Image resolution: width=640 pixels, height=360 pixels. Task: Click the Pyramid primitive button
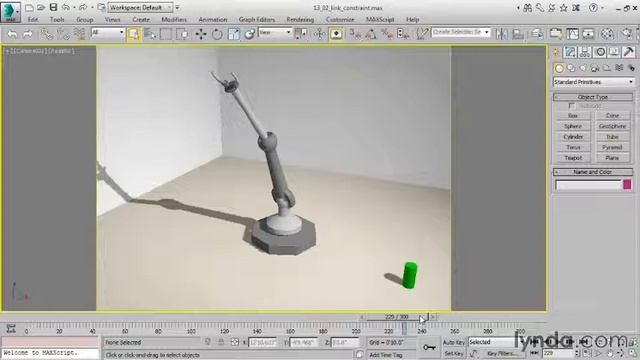[x=612, y=147]
